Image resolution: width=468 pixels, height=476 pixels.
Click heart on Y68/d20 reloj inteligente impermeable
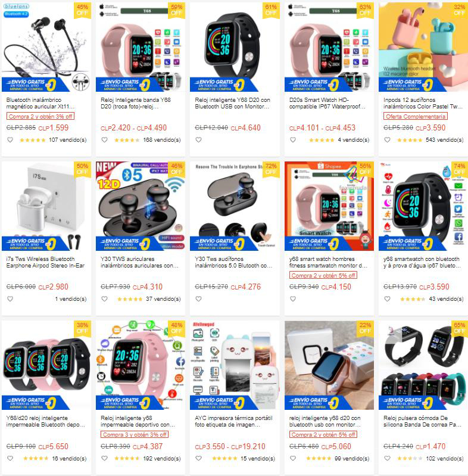(x=10, y=458)
